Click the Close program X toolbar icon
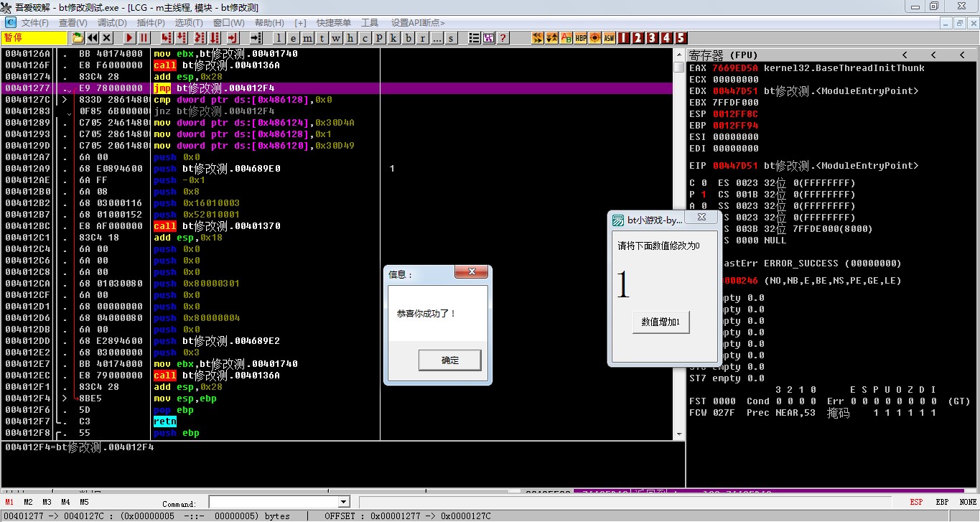Image resolution: width=980 pixels, height=522 pixels. click(x=107, y=38)
